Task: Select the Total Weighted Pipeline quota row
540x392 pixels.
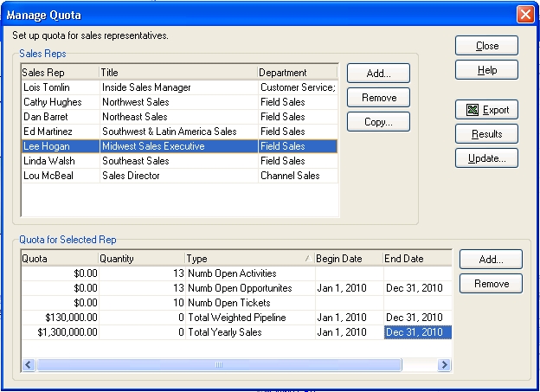Action: click(236, 318)
